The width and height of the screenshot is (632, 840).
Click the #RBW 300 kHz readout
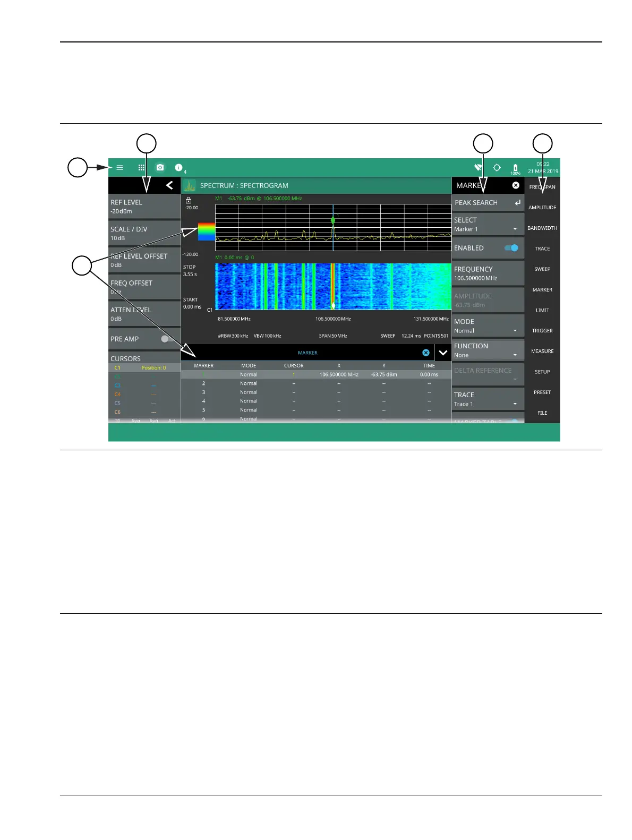point(233,336)
